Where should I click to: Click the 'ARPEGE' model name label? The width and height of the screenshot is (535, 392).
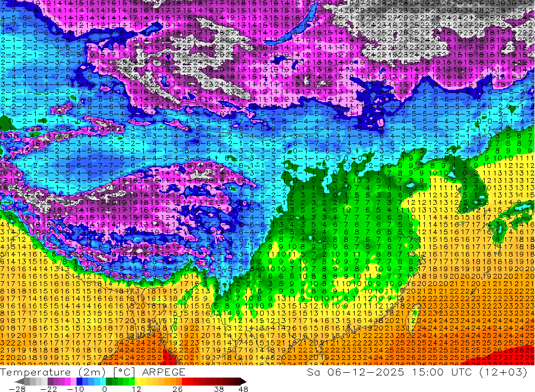[x=164, y=372]
